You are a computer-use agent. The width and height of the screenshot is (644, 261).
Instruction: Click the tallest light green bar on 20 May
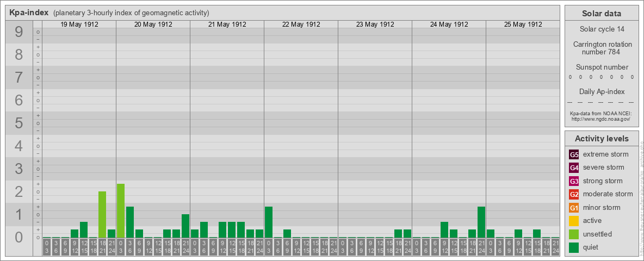tap(121, 211)
